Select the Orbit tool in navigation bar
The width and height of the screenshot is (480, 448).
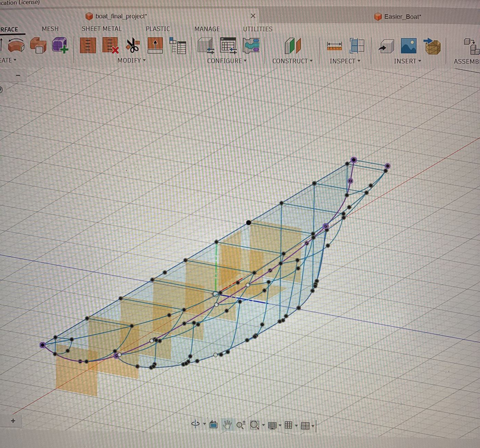(195, 424)
